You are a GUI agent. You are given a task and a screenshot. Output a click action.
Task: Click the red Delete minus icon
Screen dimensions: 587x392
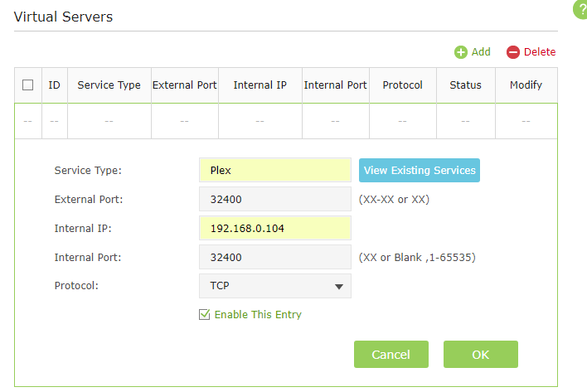(x=513, y=52)
